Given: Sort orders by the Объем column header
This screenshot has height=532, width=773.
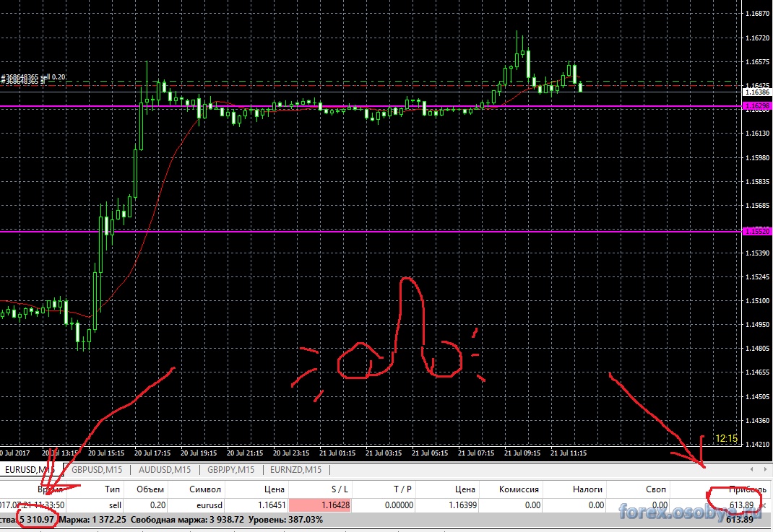Looking at the screenshot, I should pos(150,489).
